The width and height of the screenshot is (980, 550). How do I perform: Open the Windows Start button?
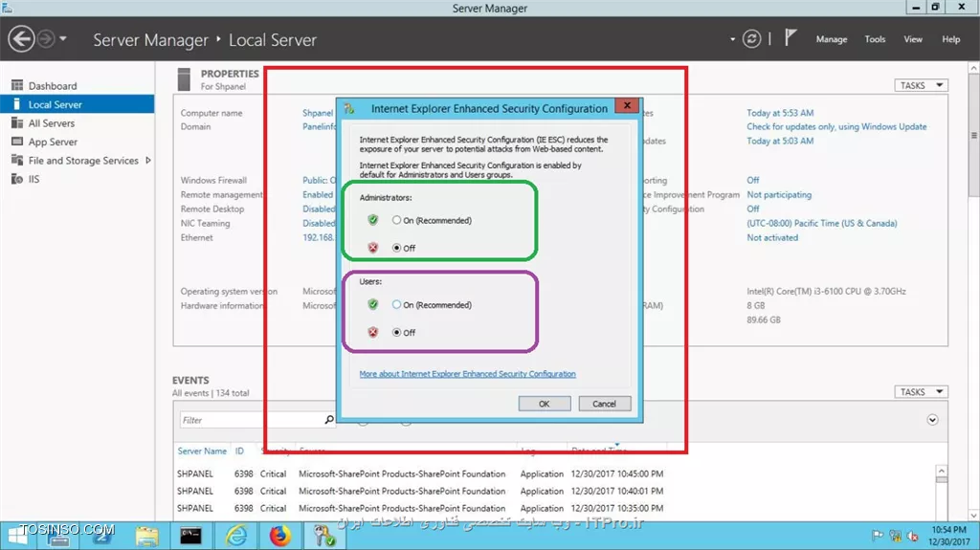[17, 537]
